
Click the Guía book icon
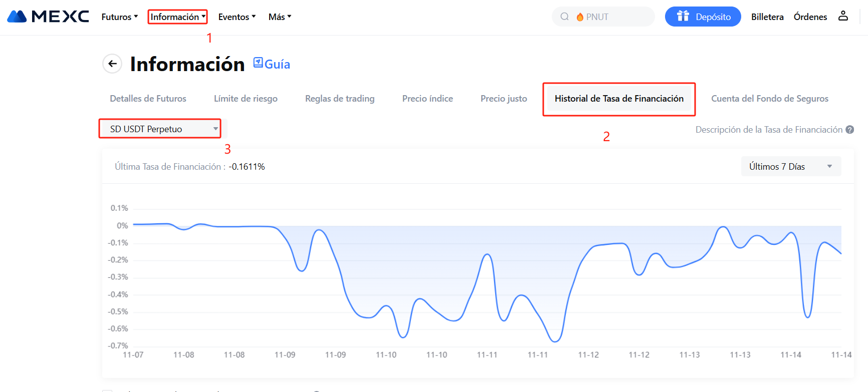tap(258, 63)
